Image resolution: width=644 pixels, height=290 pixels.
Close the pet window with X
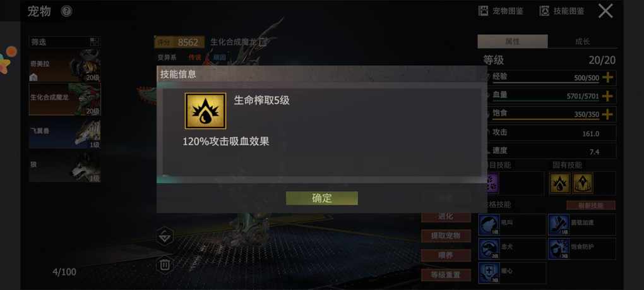tap(605, 11)
